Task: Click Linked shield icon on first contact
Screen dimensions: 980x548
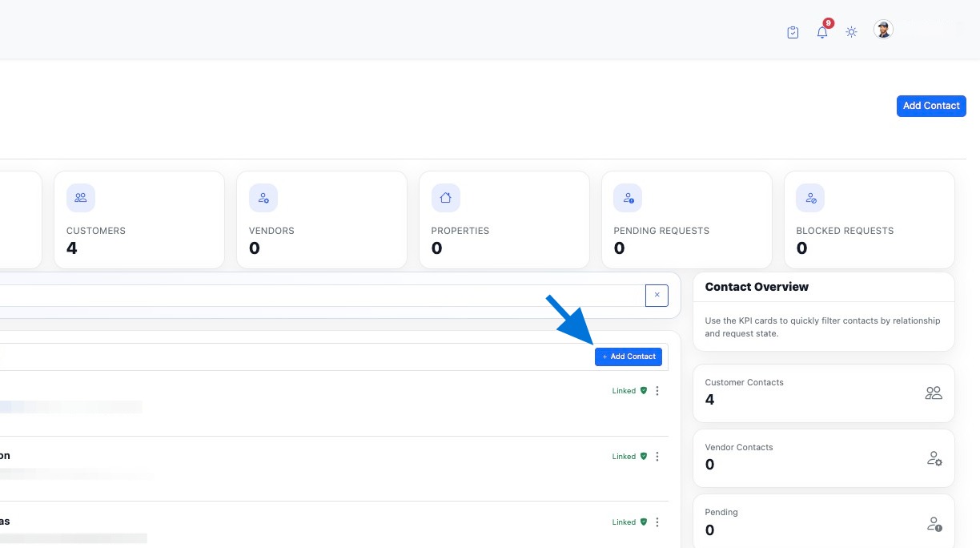Action: pyautogui.click(x=644, y=391)
